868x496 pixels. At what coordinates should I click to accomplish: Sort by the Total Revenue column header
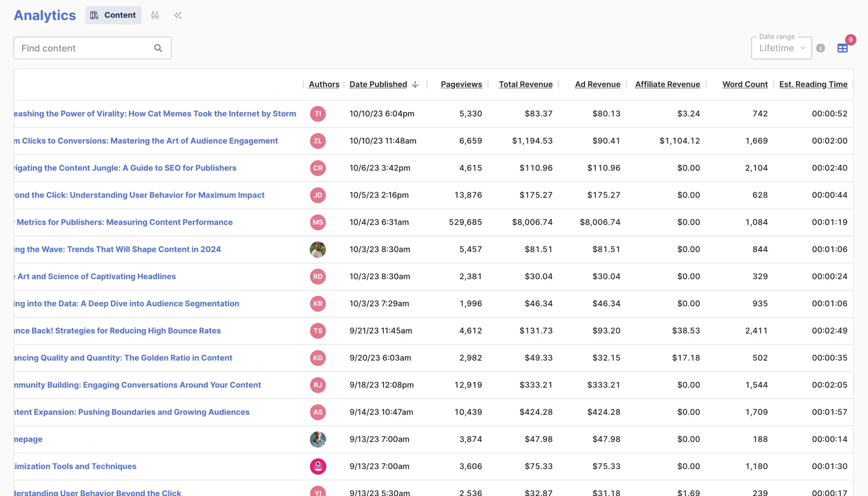(526, 84)
